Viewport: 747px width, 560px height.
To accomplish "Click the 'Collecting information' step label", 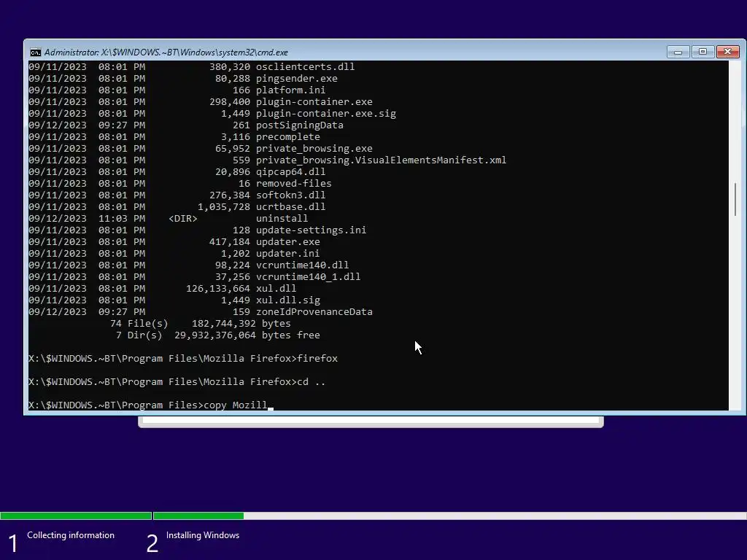I will (x=71, y=535).
